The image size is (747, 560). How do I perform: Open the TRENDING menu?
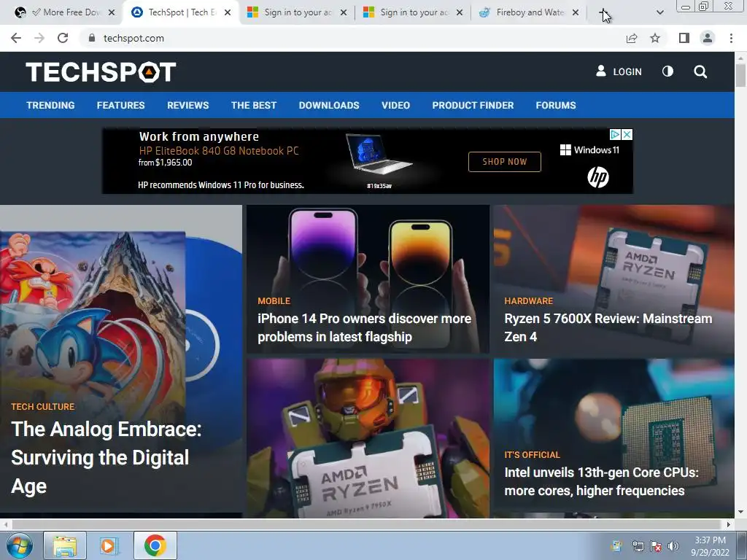pos(50,105)
